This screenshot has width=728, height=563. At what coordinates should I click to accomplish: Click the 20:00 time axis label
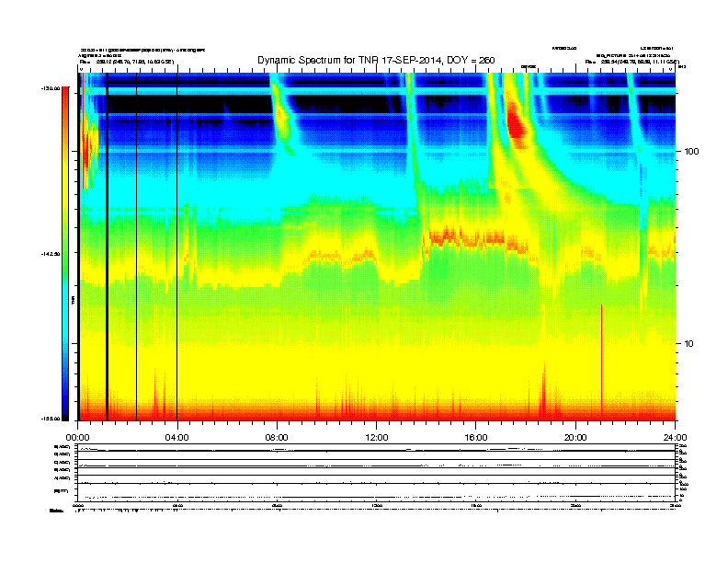pos(575,438)
